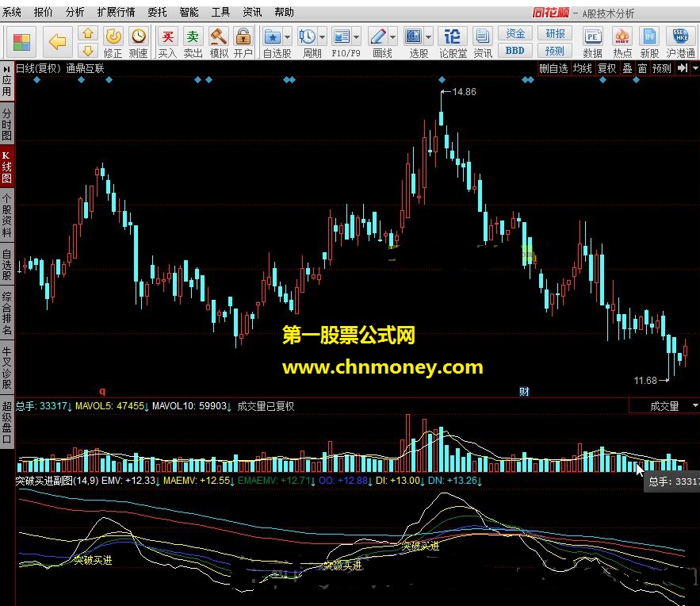The width and height of the screenshot is (700, 606).
Task: Expand the F10/F9 dropdown arrow
Action: click(356, 37)
